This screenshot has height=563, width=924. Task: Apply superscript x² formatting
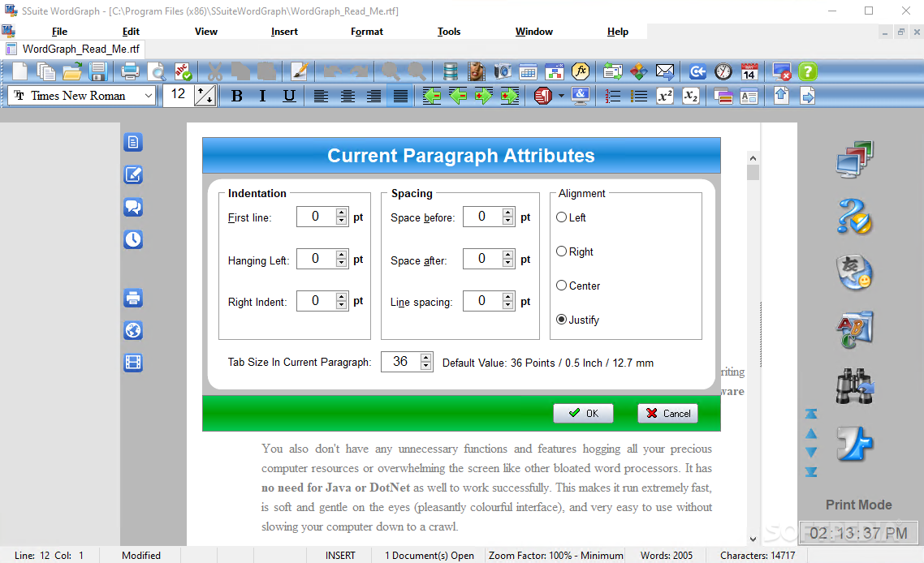point(665,96)
